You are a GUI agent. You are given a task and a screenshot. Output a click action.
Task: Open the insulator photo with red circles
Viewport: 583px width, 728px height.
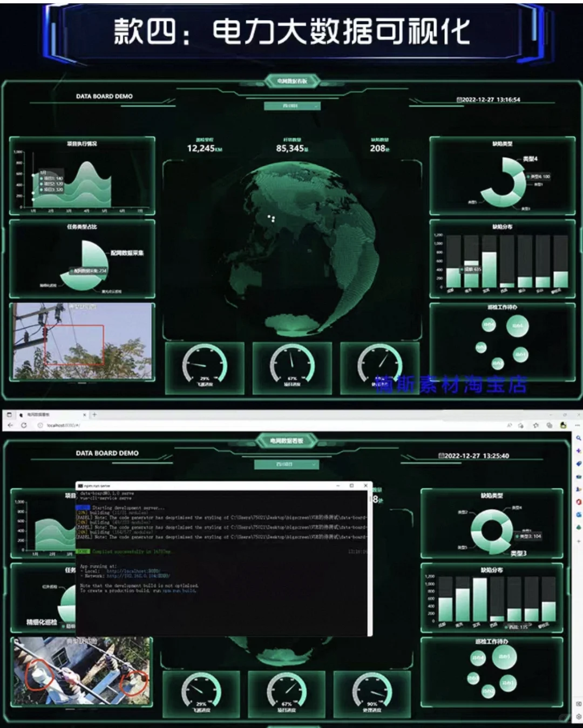coord(82,671)
